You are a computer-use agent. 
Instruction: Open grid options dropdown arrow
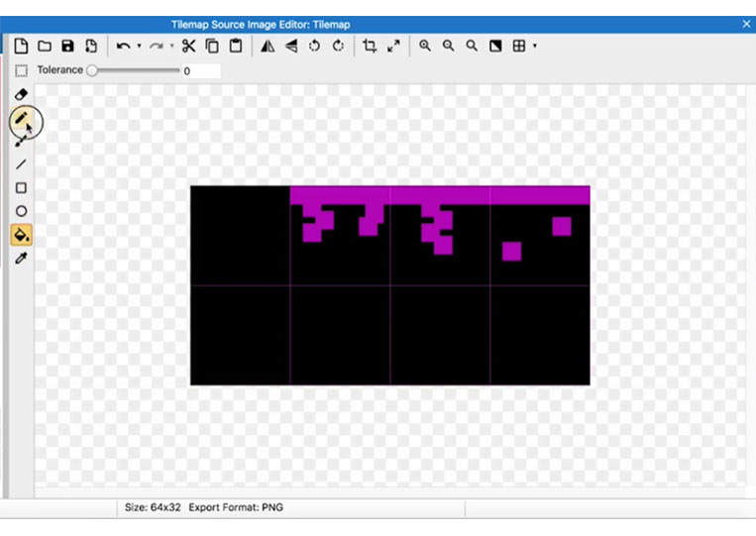click(535, 47)
